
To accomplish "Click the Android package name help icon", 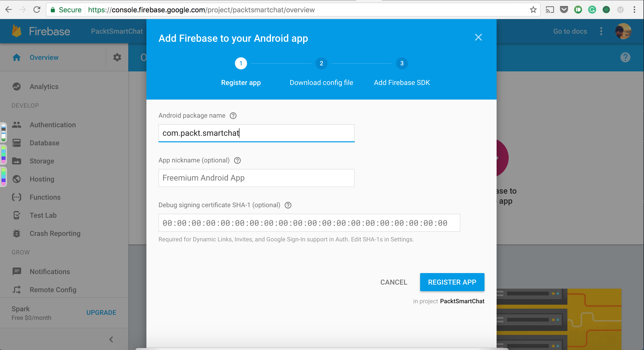I will [x=233, y=116].
